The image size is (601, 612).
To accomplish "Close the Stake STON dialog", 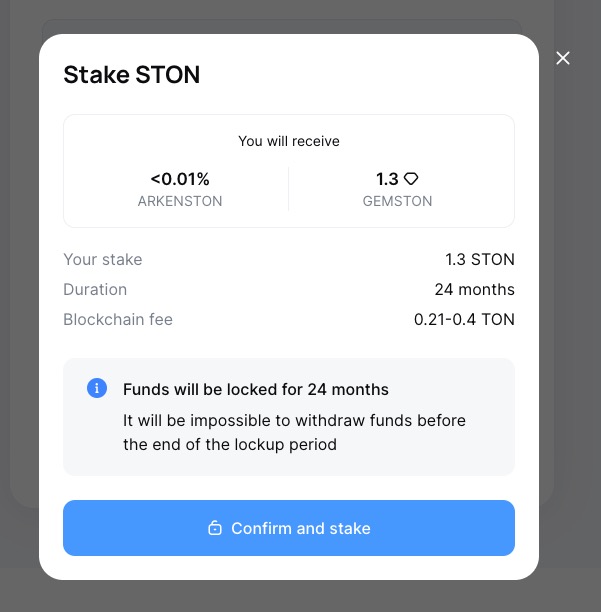I will (x=563, y=58).
